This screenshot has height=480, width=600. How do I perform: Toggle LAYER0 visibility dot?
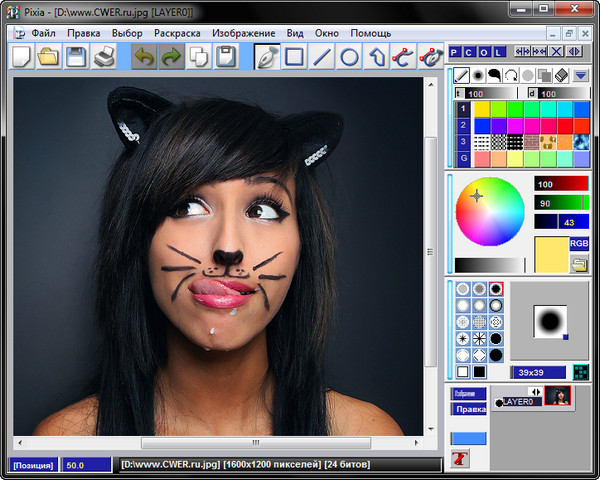click(x=500, y=403)
